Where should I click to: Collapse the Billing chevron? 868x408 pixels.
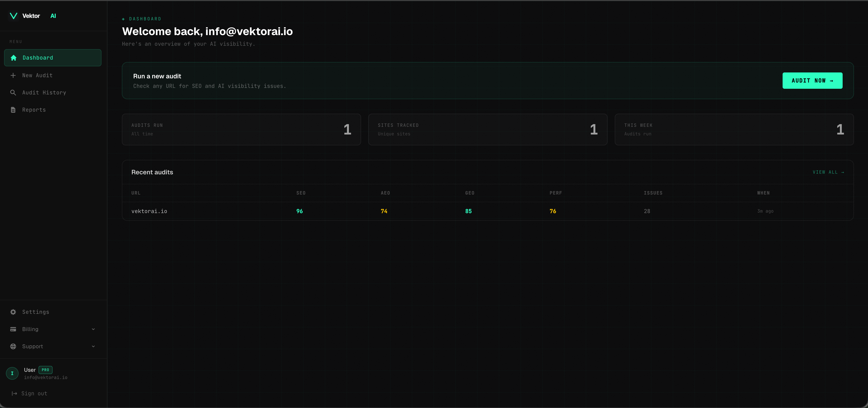click(93, 329)
